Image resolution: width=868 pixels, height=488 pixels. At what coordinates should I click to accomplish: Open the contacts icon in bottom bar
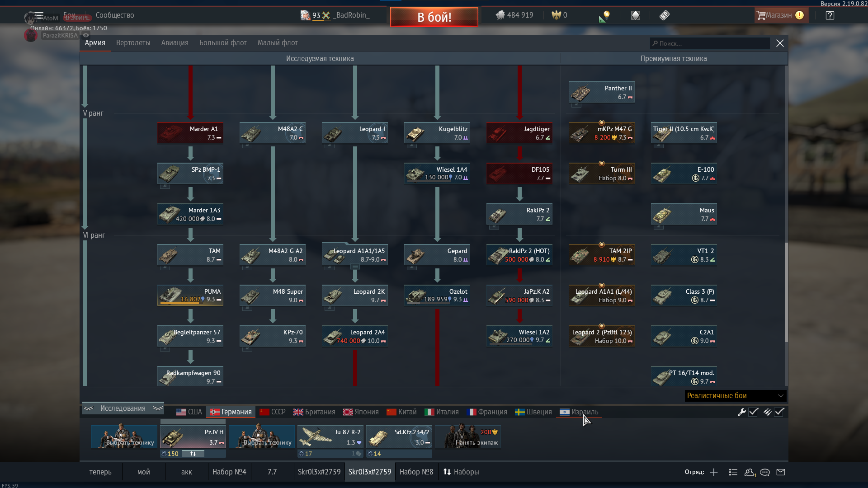750,472
